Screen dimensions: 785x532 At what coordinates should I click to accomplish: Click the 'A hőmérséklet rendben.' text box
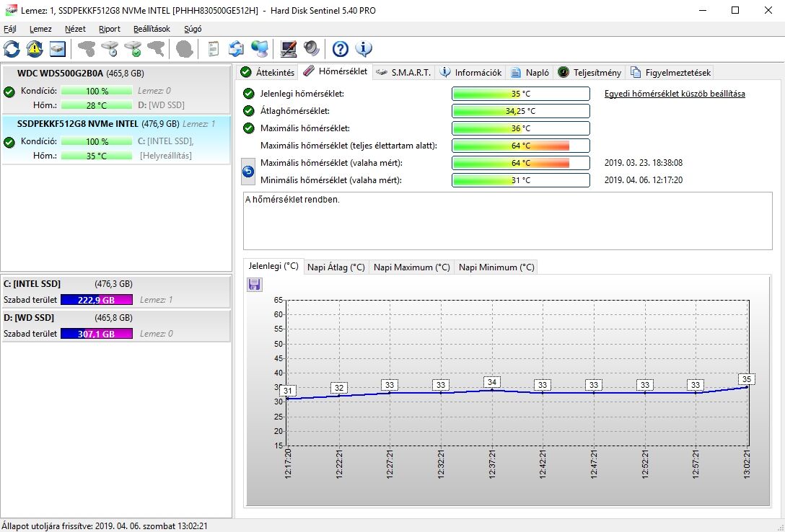[508, 221]
